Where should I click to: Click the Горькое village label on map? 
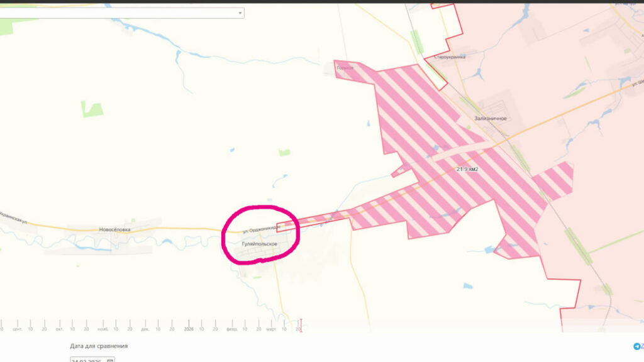coord(345,67)
